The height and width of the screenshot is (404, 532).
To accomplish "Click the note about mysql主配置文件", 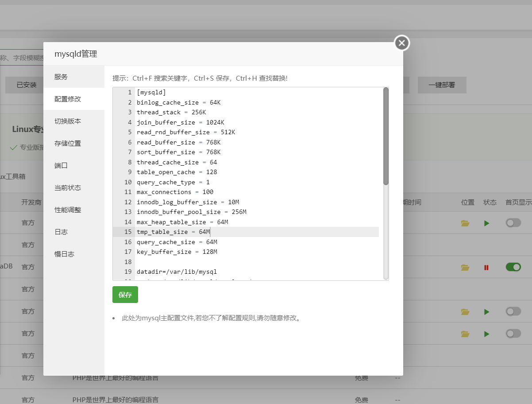I will click(x=212, y=318).
